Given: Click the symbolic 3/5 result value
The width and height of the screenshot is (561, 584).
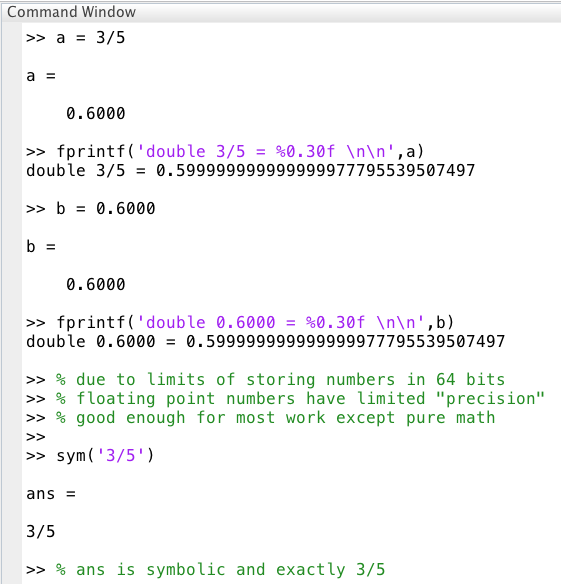Looking at the screenshot, I should click(41, 531).
